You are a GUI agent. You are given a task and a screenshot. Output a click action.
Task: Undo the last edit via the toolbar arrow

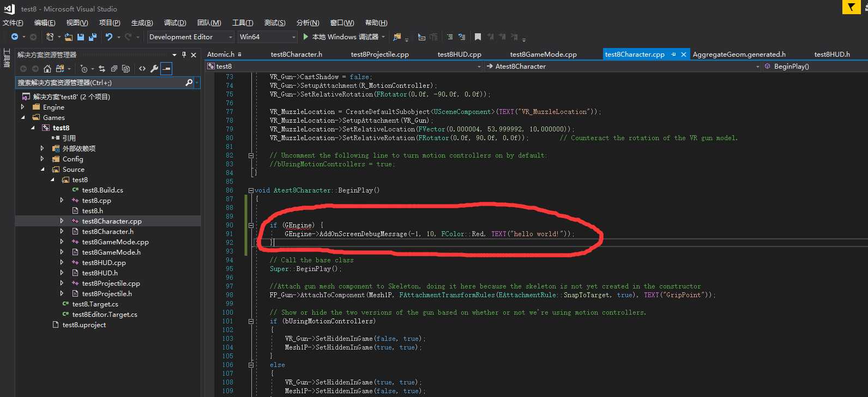[x=109, y=37]
